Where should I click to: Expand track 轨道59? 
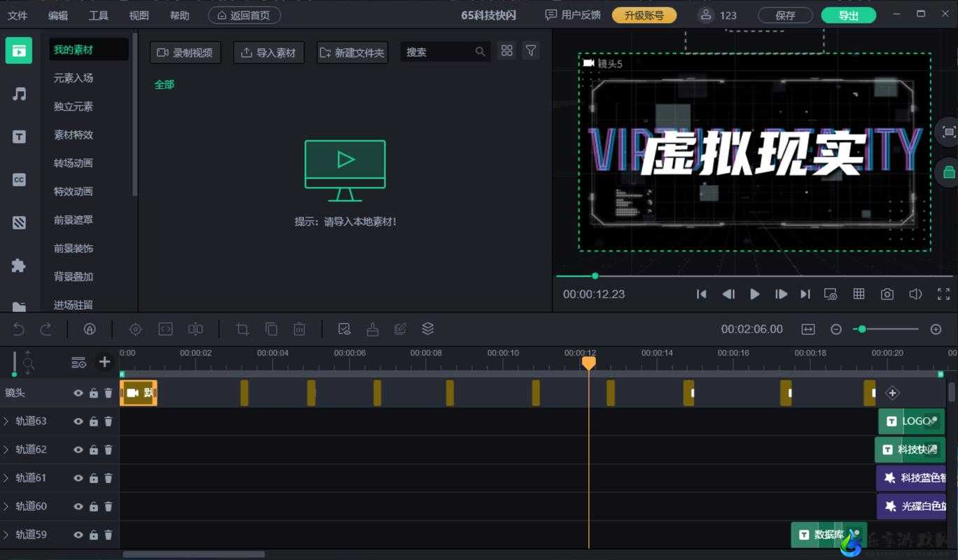click(6, 535)
